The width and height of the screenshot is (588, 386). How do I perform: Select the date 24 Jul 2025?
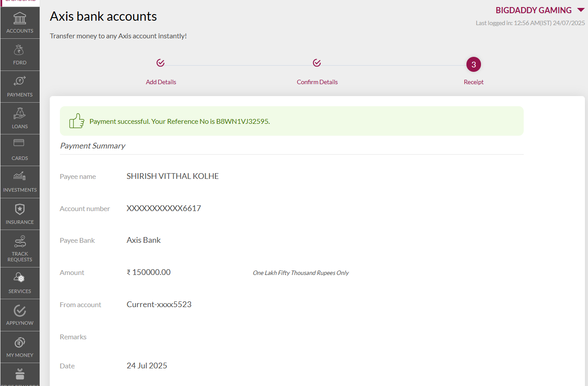pyautogui.click(x=147, y=366)
